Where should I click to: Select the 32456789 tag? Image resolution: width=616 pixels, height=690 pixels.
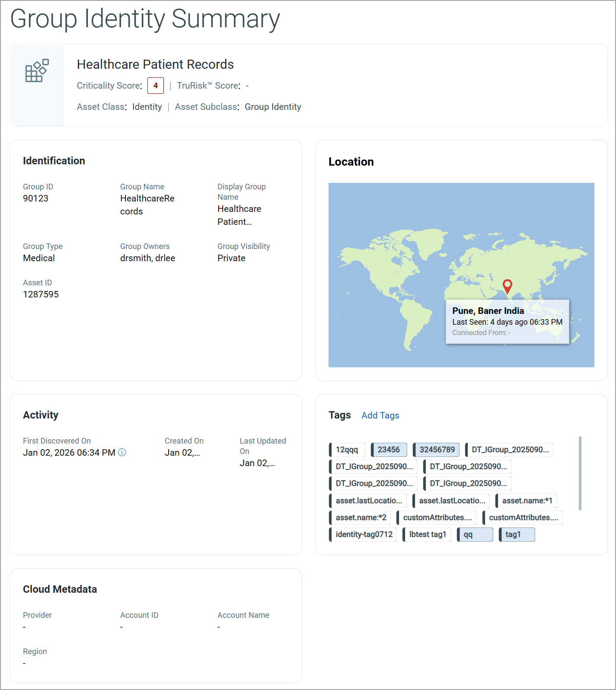tap(437, 450)
